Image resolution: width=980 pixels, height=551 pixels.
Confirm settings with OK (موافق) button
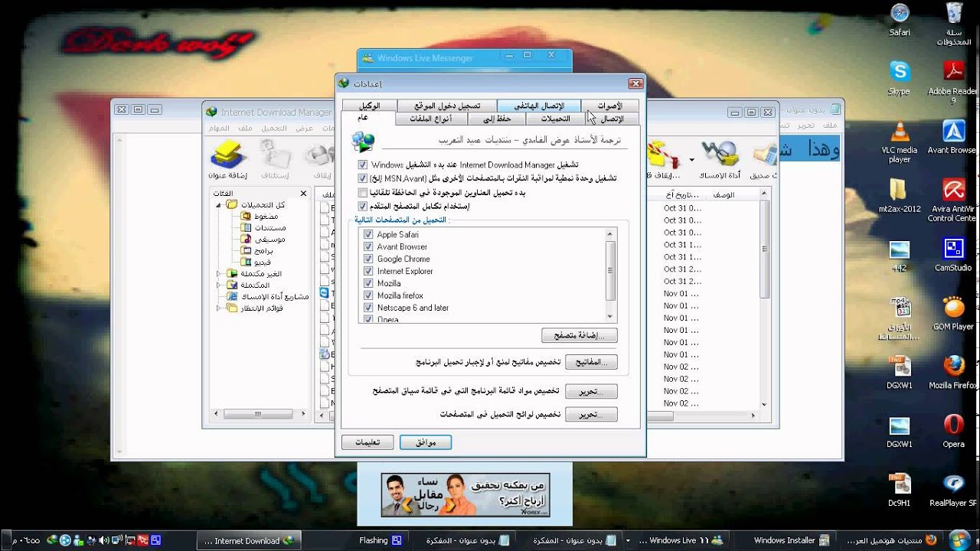[x=426, y=442]
